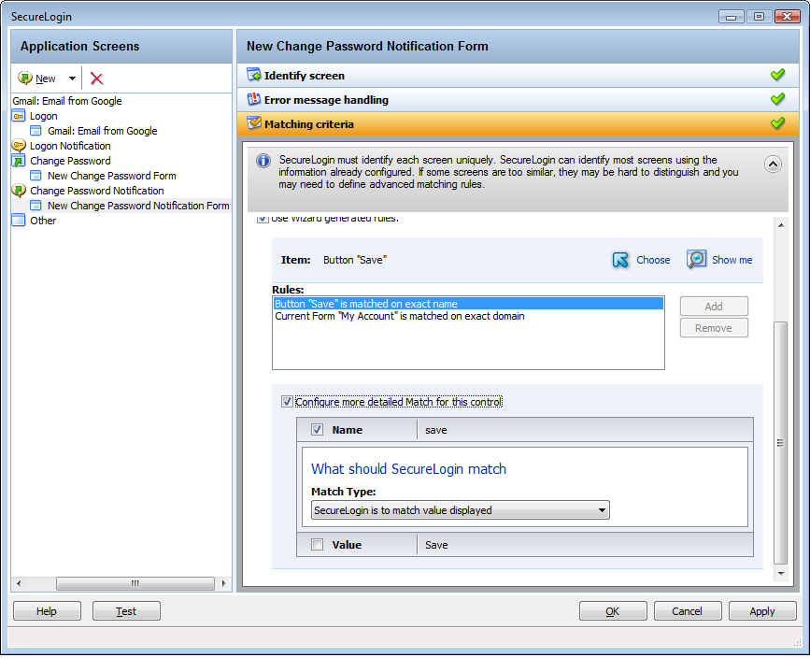This screenshot has height=672, width=810.
Task: Click the Show me link
Action: point(732,260)
